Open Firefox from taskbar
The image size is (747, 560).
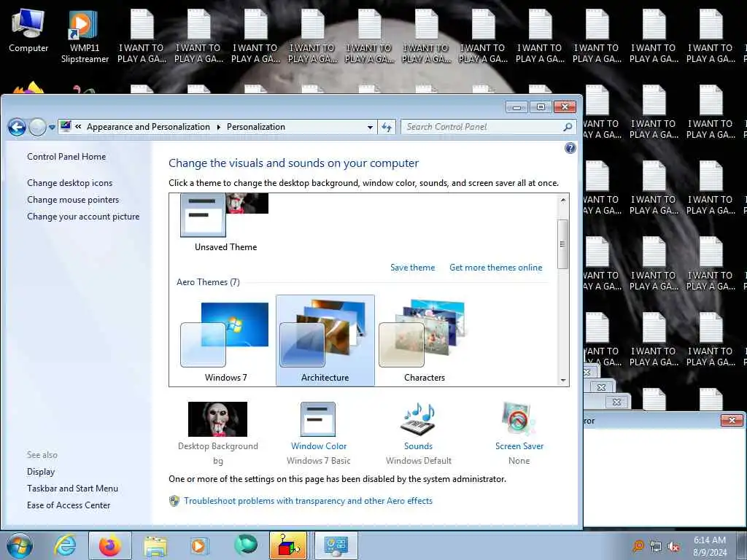coord(110,545)
